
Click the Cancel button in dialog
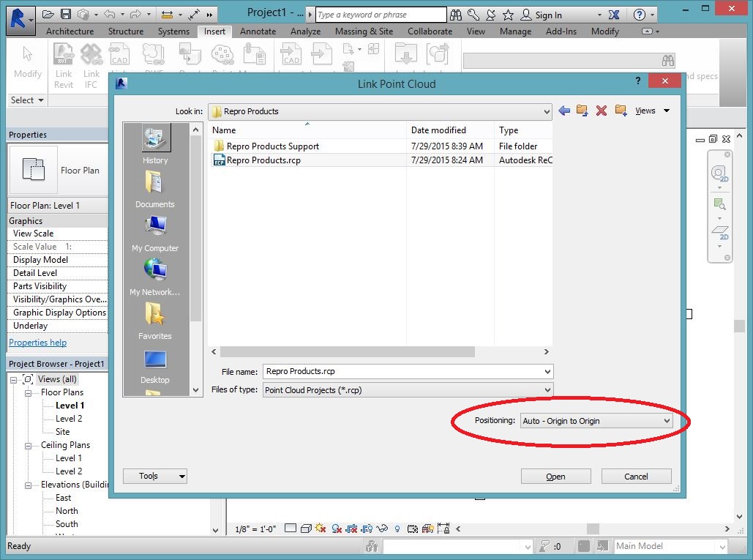click(x=636, y=477)
